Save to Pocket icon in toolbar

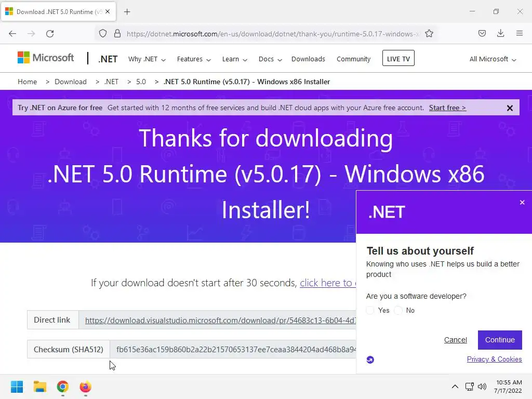(482, 33)
